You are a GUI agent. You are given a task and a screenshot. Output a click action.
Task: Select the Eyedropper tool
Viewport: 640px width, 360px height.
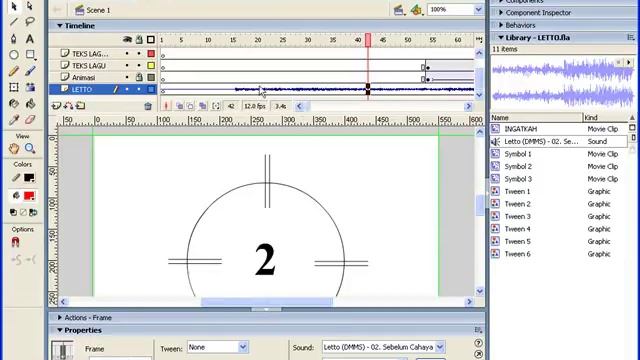pyautogui.click(x=14, y=120)
